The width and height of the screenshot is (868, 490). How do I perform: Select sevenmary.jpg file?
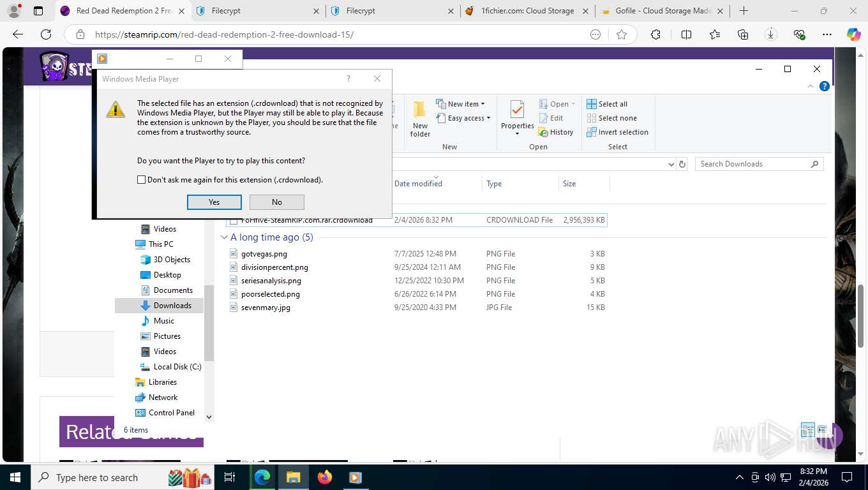[266, 308]
